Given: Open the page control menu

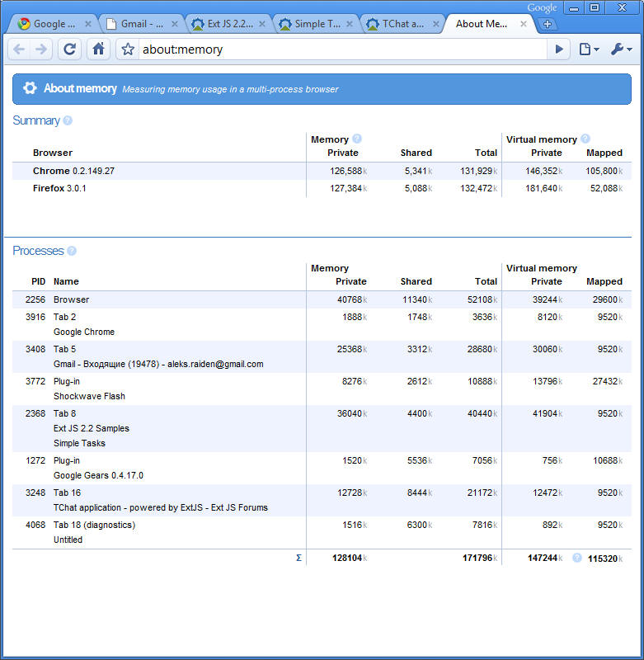Looking at the screenshot, I should 589,49.
